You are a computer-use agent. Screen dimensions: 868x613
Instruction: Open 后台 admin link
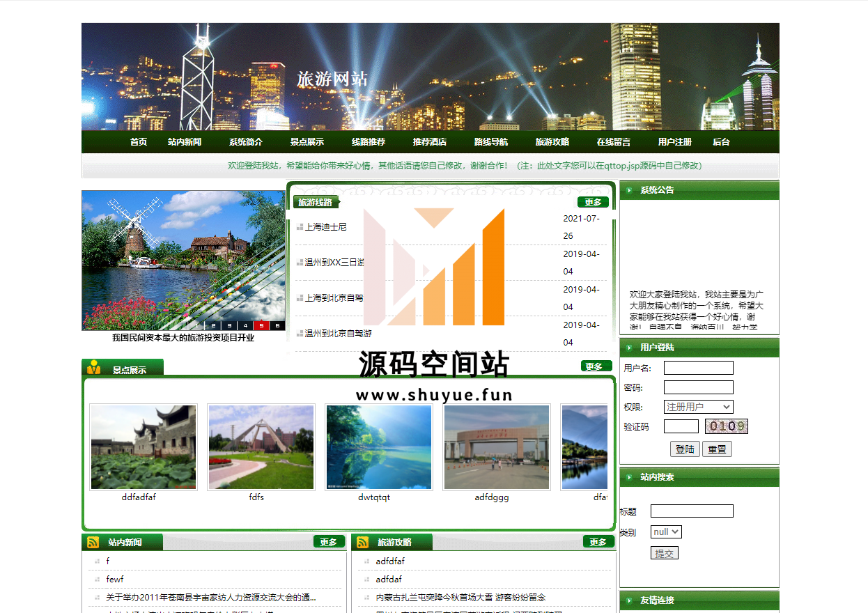coord(722,142)
